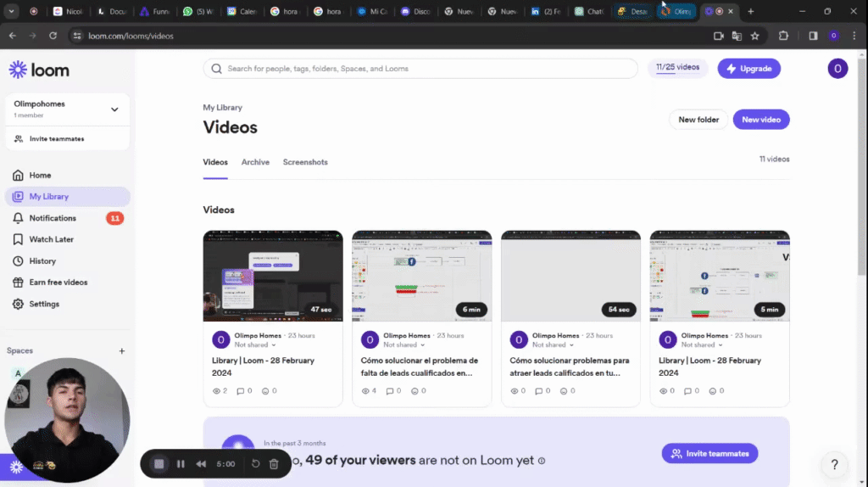
Task: Click the New folder button
Action: [x=698, y=120]
